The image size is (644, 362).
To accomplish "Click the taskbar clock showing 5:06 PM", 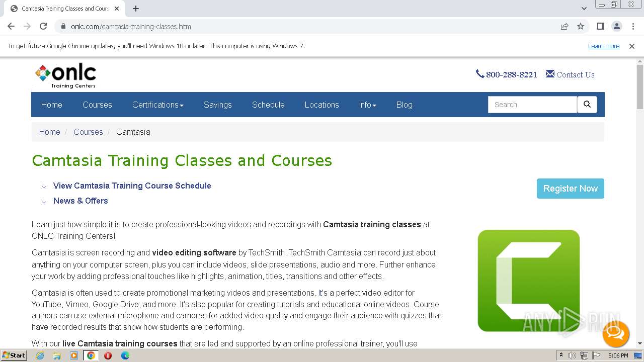I will 618,355.
